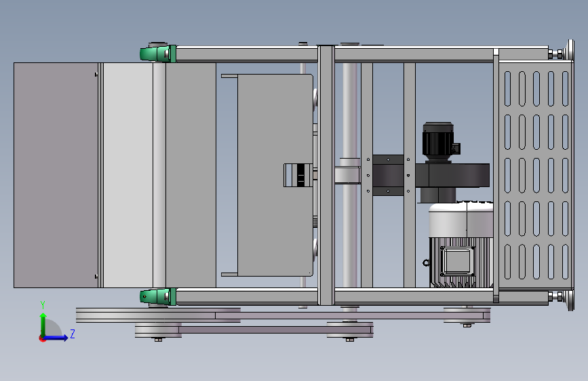The height and width of the screenshot is (381, 588).
Task: Select the slotted vent guard panel
Action: pos(536,175)
